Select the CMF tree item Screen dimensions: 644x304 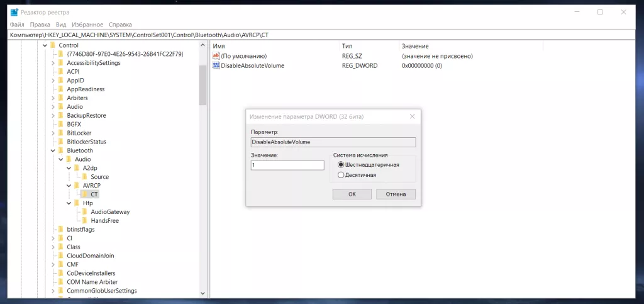(x=73, y=264)
